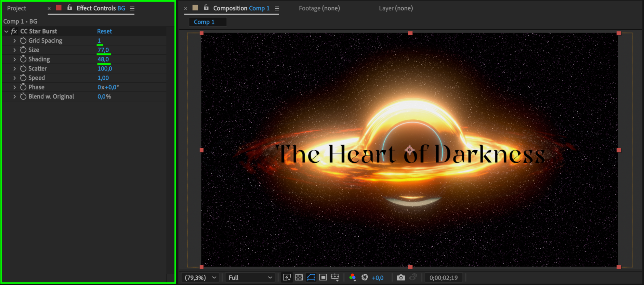644x285 pixels.
Task: Toggle the Transparency Grid checkerboard
Action: tap(299, 277)
